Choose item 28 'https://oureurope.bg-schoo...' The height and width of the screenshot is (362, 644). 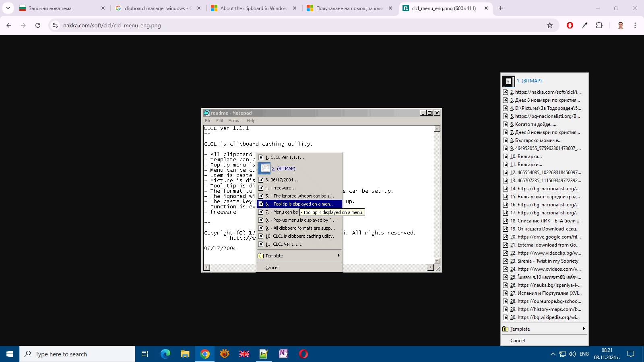[545, 301]
